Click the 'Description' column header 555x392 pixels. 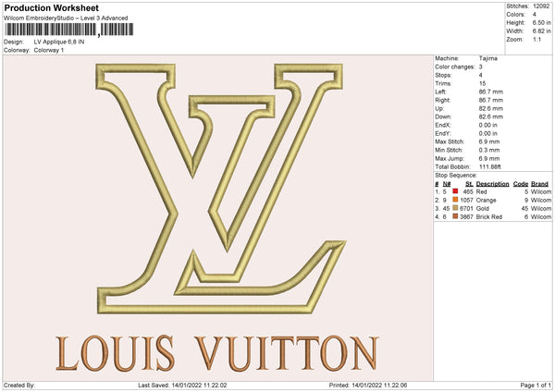point(492,184)
